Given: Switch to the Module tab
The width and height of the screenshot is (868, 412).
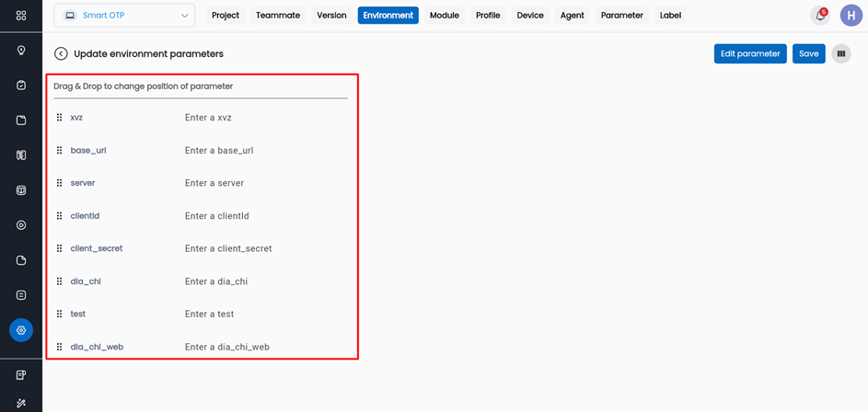Looking at the screenshot, I should [444, 16].
